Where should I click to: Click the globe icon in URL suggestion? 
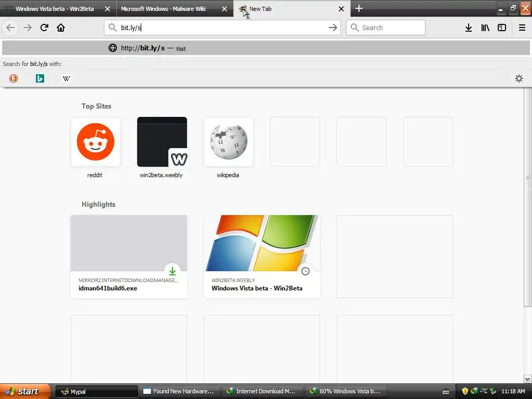(113, 48)
